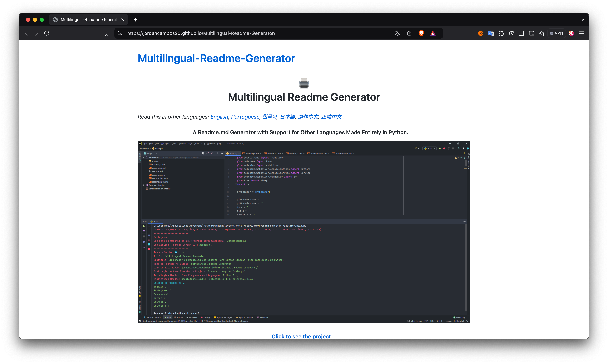Image resolution: width=608 pixels, height=364 pixels.
Task: Open the orange extension icon
Action: (x=481, y=33)
